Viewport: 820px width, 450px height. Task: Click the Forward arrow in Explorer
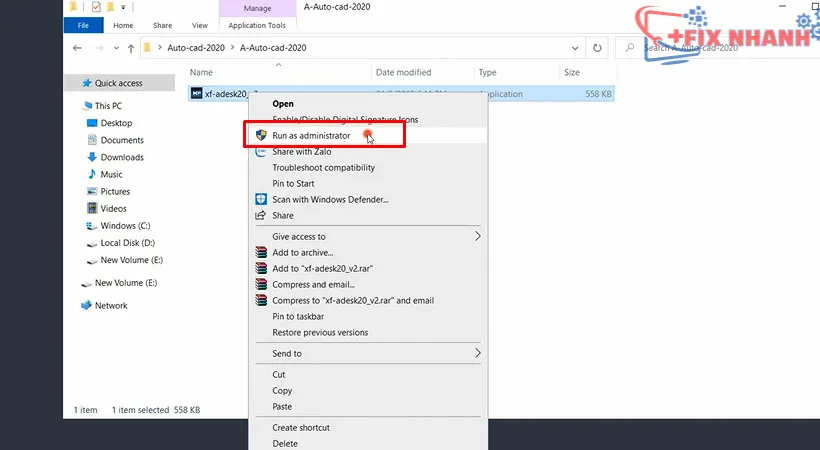tap(99, 48)
